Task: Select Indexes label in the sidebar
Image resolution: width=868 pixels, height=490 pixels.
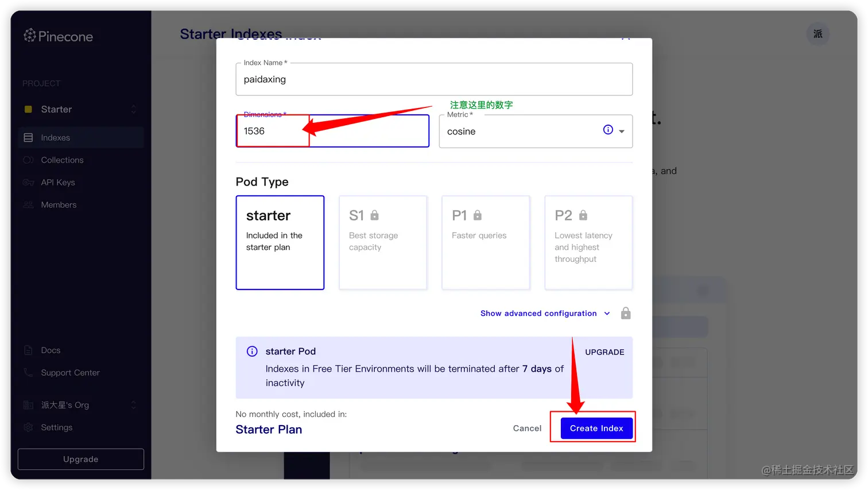Action: pyautogui.click(x=55, y=138)
